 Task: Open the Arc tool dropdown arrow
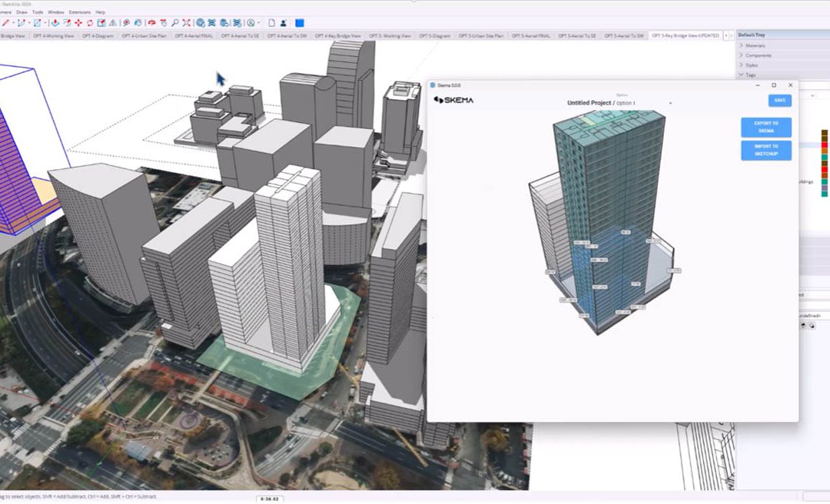tap(29, 23)
